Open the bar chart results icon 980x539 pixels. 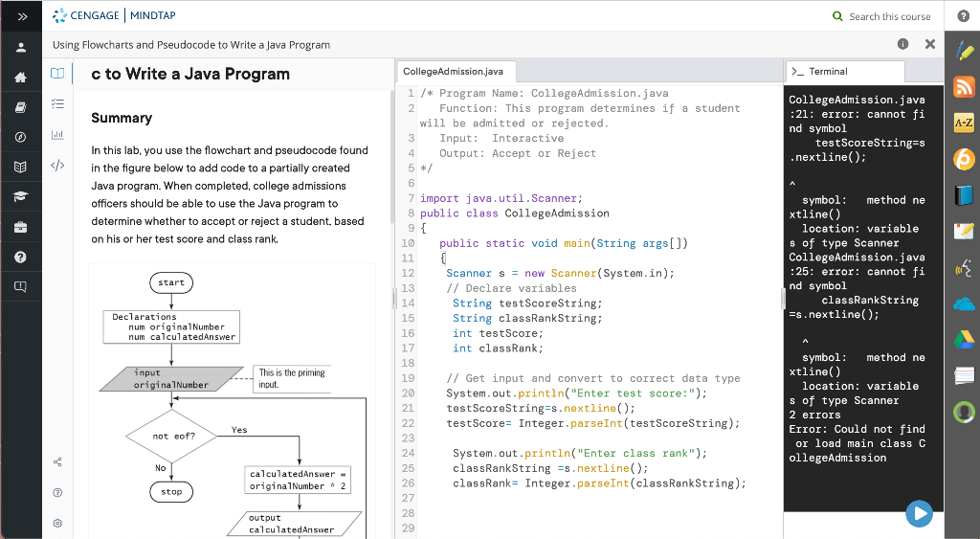[x=57, y=134]
